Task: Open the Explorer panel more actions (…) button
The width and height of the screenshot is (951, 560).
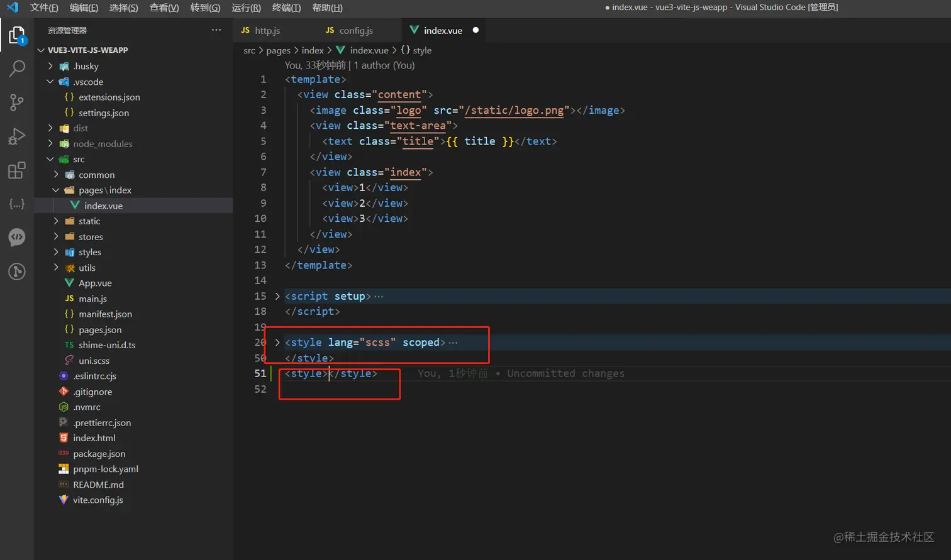Action: tap(216, 30)
